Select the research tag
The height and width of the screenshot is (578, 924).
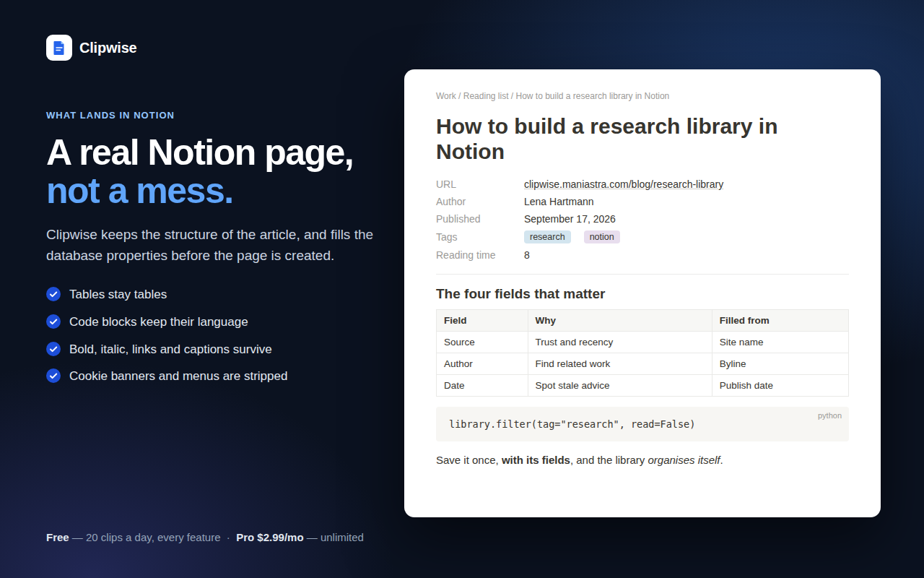(547, 237)
